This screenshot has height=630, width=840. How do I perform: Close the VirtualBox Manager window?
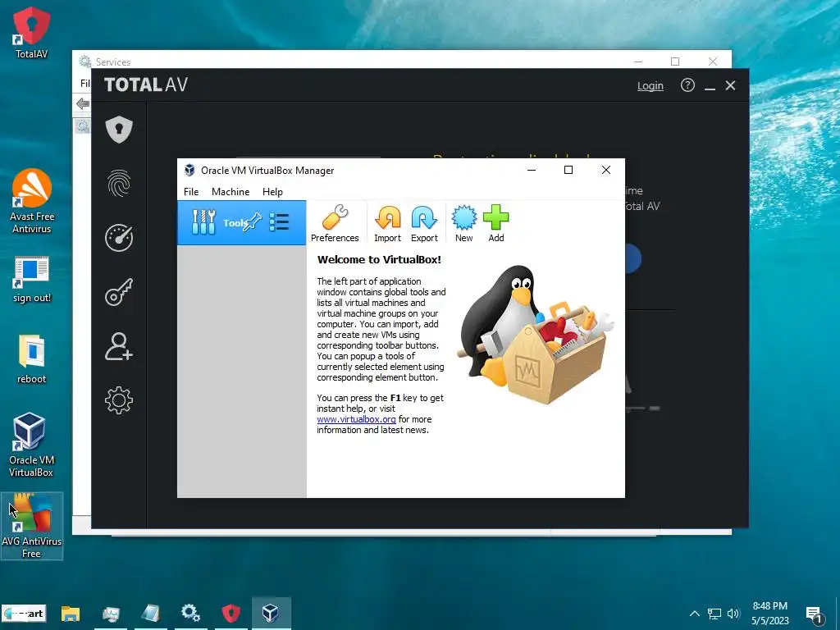pos(606,170)
